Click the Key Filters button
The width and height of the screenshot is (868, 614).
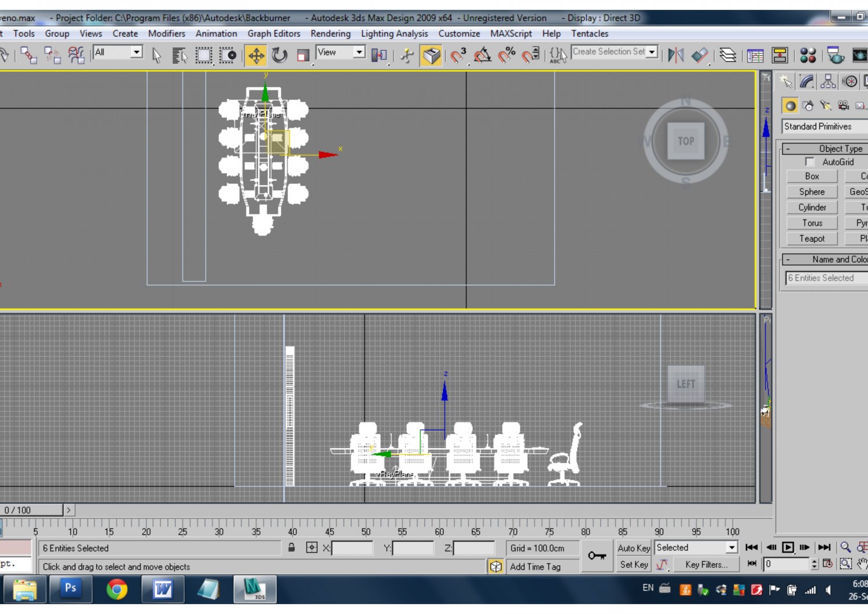pyautogui.click(x=706, y=565)
